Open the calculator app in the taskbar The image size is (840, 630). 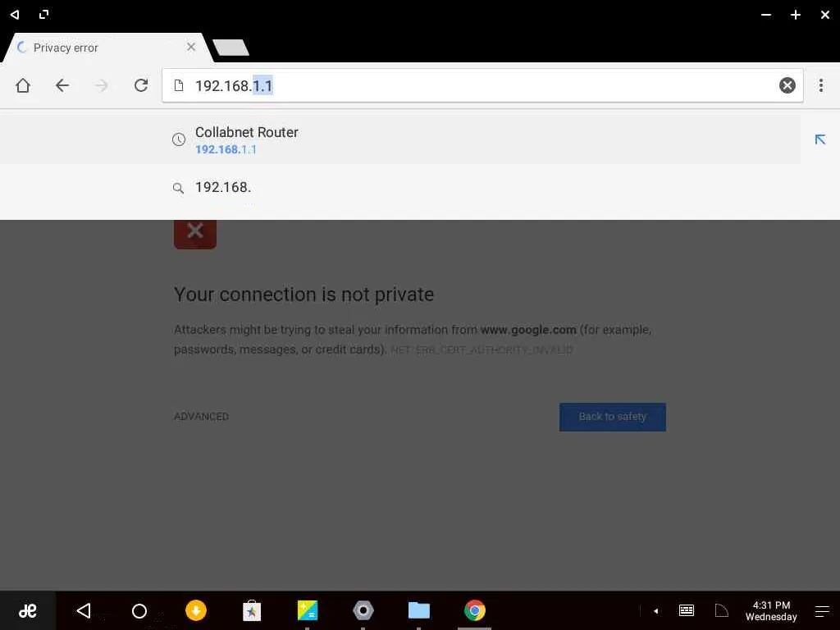coord(308,610)
